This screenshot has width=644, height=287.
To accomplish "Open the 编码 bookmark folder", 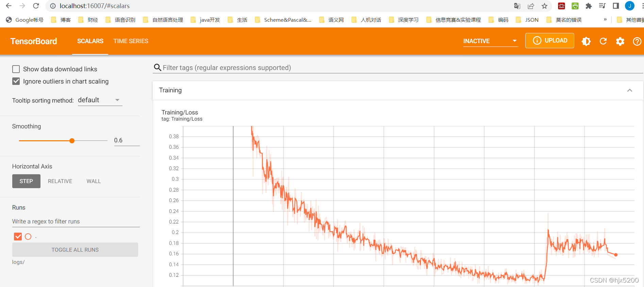I will (x=498, y=20).
